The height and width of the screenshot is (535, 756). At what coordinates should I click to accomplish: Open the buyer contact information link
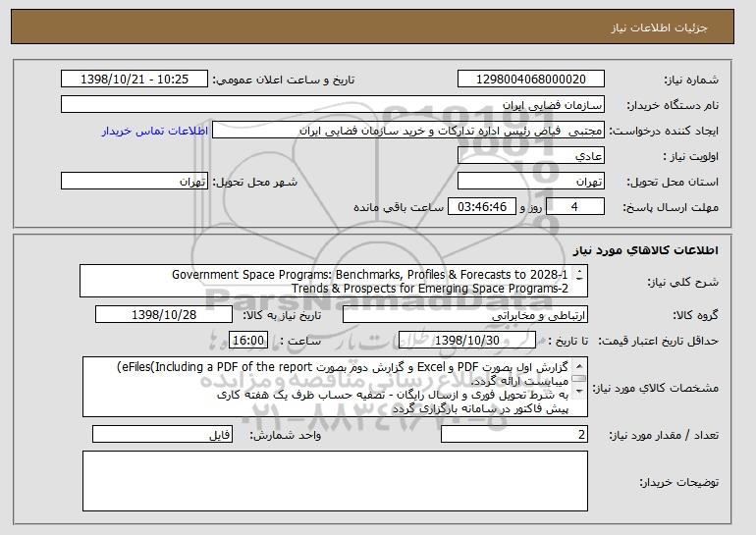155,131
